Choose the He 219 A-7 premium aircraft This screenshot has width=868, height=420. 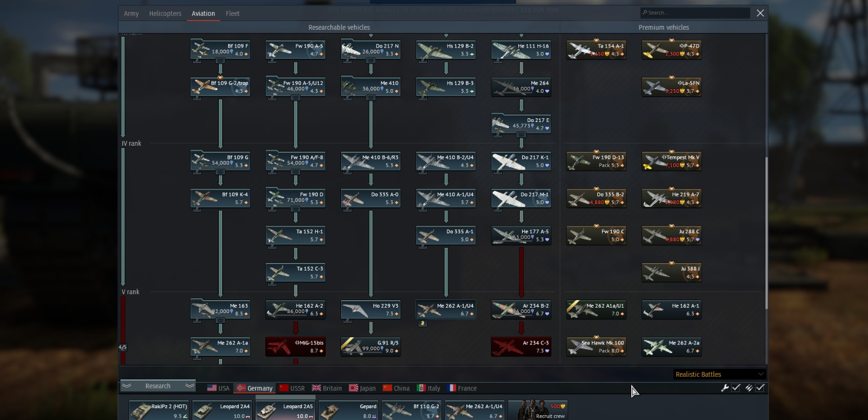(671, 198)
